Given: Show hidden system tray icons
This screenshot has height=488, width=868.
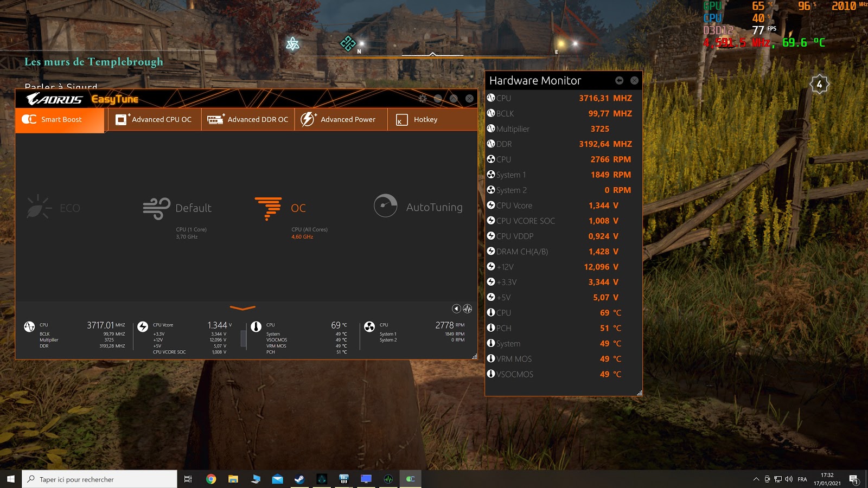Looking at the screenshot, I should pyautogui.click(x=756, y=479).
